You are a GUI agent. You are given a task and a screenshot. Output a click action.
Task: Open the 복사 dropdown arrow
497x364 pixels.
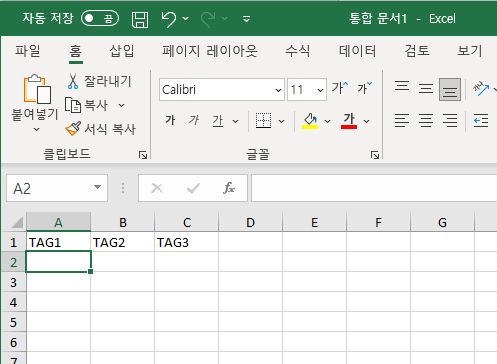click(x=121, y=106)
